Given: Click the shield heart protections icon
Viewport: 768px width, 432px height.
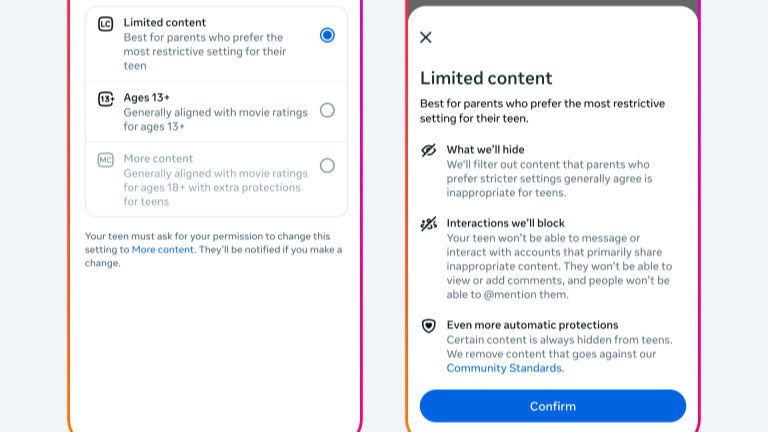Looking at the screenshot, I should click(429, 326).
